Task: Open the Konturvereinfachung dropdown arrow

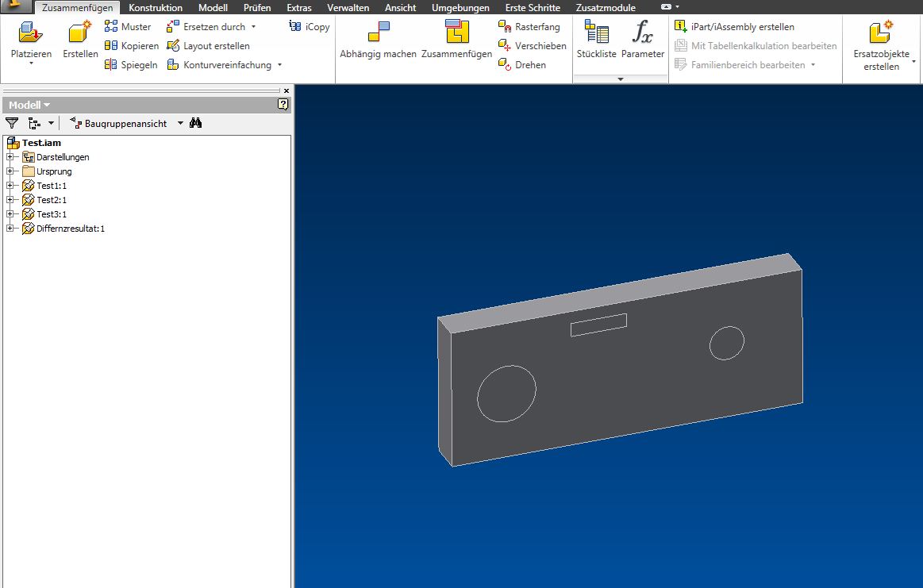Action: 280,65
